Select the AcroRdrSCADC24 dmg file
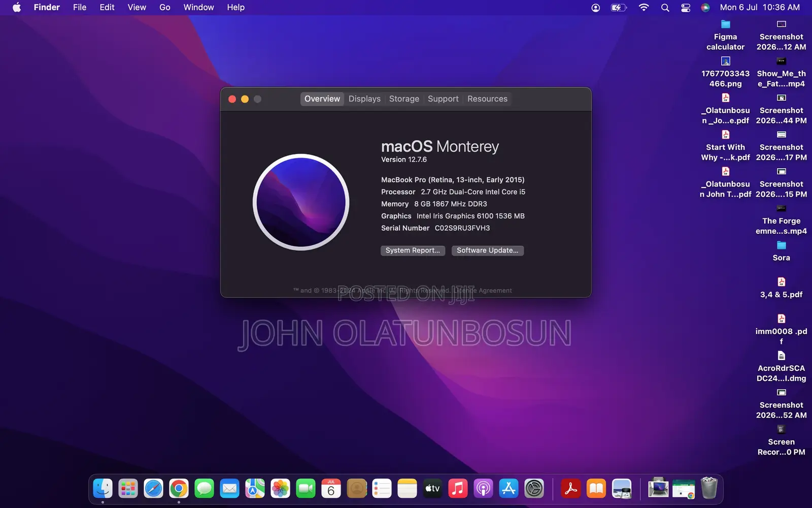 click(x=781, y=367)
